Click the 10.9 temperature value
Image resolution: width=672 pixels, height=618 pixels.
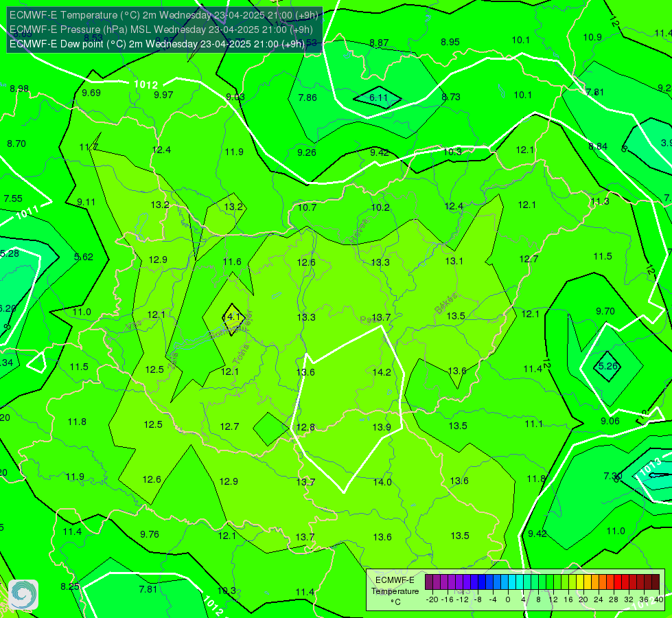(x=592, y=37)
